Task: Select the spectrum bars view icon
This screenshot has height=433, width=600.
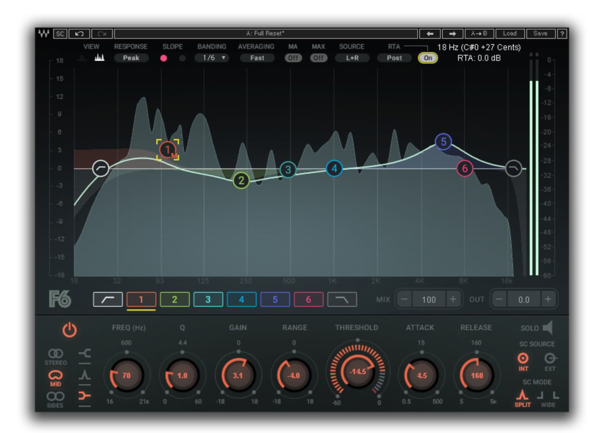Action: coord(99,58)
